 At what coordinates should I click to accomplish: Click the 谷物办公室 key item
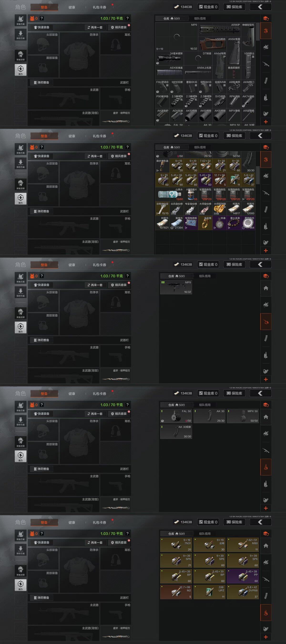[x=162, y=209]
